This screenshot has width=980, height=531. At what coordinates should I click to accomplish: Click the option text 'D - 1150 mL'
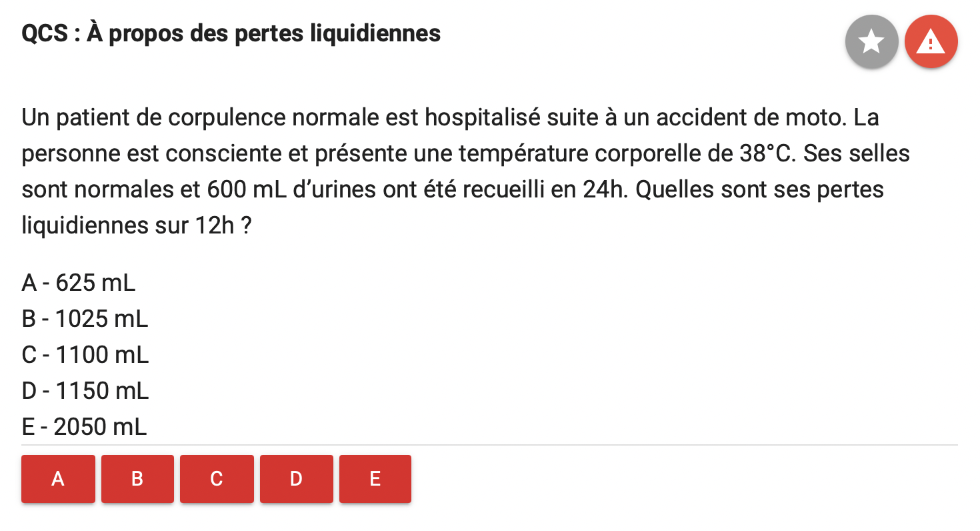point(85,391)
